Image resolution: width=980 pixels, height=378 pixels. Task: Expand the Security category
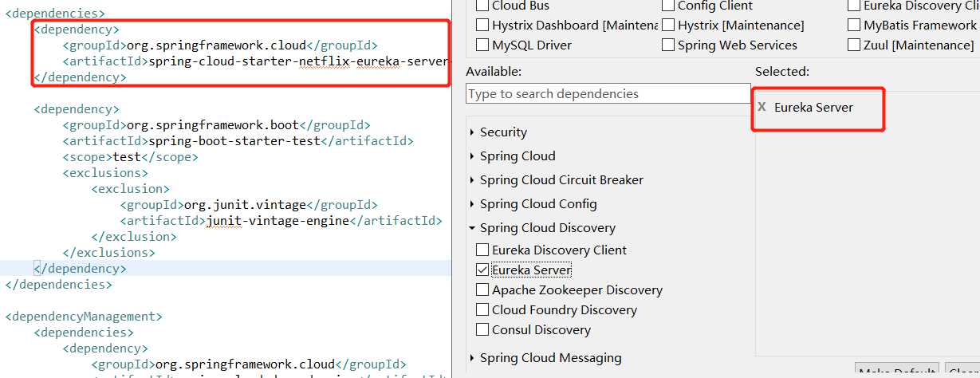[x=472, y=132]
